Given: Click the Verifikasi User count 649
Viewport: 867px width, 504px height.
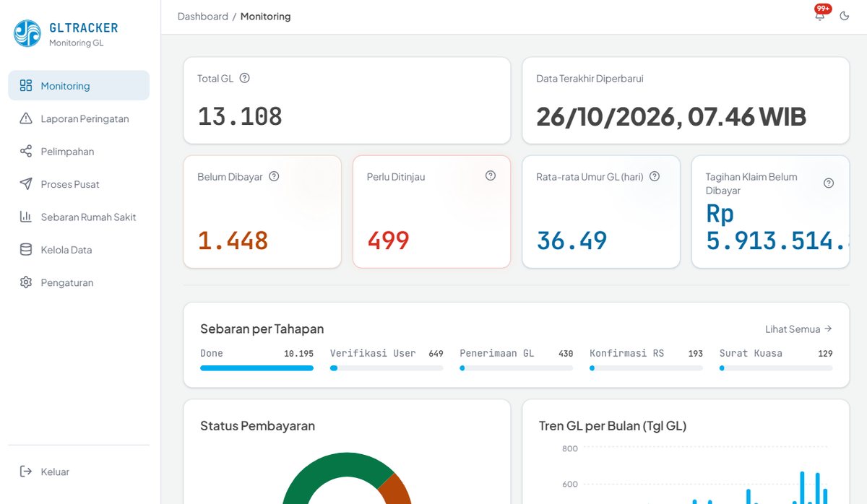Looking at the screenshot, I should click(x=436, y=354).
